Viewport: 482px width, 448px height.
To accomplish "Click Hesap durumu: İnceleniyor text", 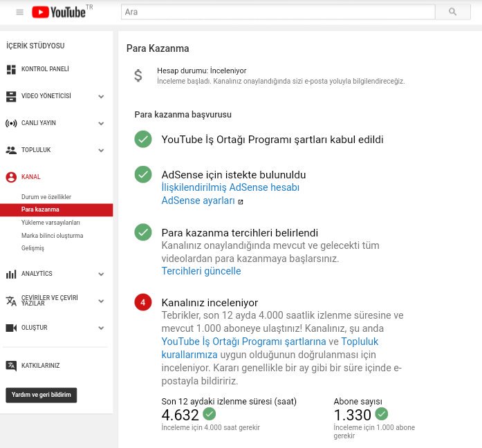I will pos(202,71).
